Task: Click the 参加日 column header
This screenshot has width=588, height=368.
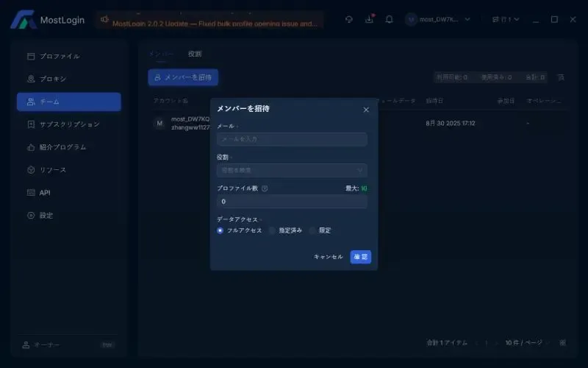Action: click(x=506, y=101)
